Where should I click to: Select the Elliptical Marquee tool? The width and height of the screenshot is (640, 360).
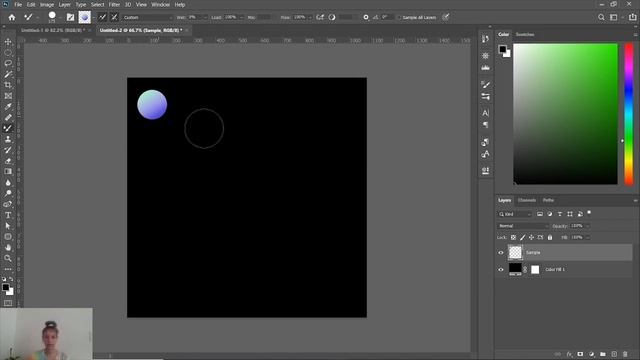coord(8,53)
